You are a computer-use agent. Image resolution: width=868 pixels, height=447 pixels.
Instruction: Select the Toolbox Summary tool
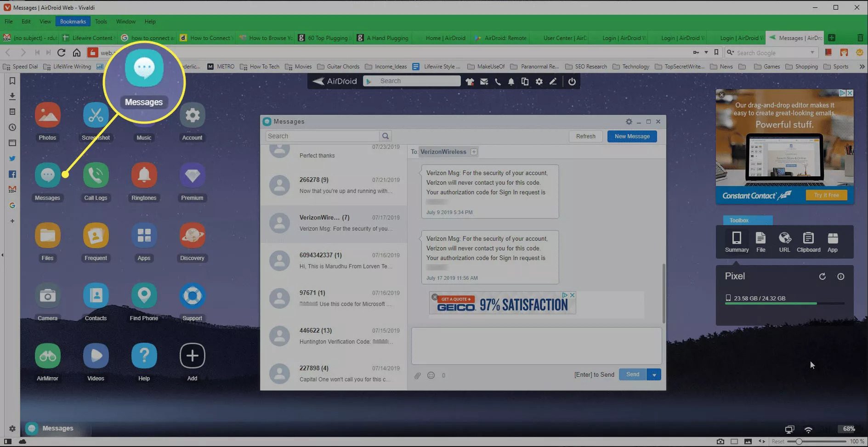click(x=737, y=242)
